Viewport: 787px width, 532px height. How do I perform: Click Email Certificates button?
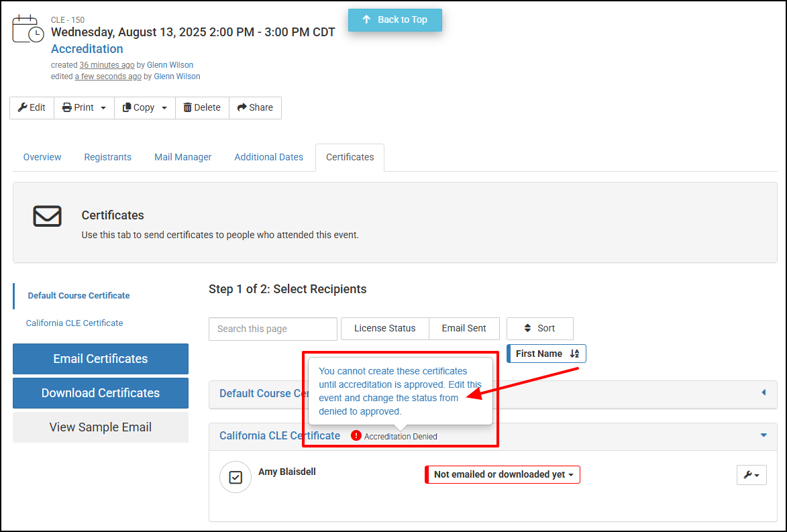click(101, 359)
